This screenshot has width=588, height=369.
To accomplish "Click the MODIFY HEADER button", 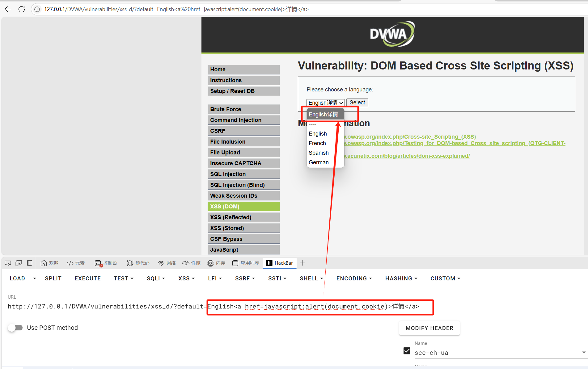I will click(x=429, y=328).
